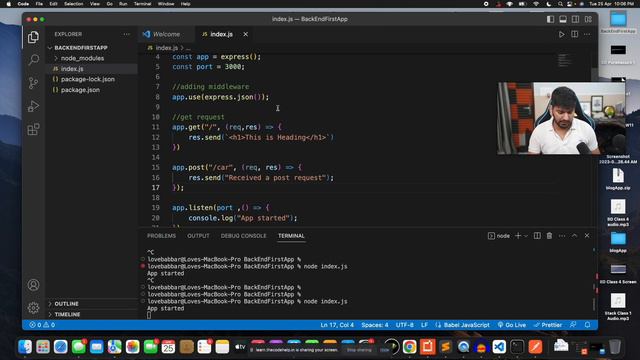Open Finder from the Dock
Viewport: 640px width, 360px height.
coord(25,347)
